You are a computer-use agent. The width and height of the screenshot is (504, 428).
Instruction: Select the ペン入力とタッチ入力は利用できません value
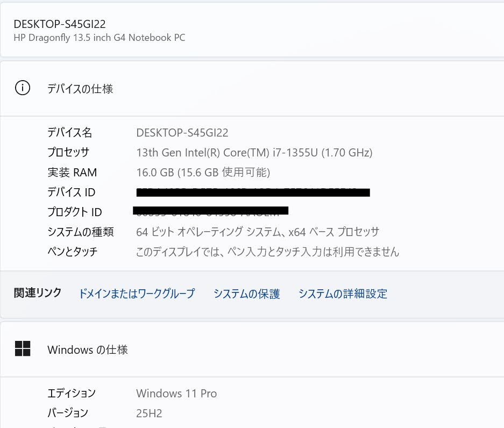267,252
